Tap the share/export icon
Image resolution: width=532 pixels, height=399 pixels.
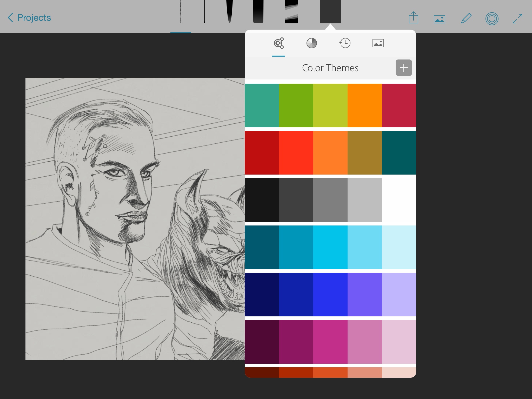(x=413, y=18)
